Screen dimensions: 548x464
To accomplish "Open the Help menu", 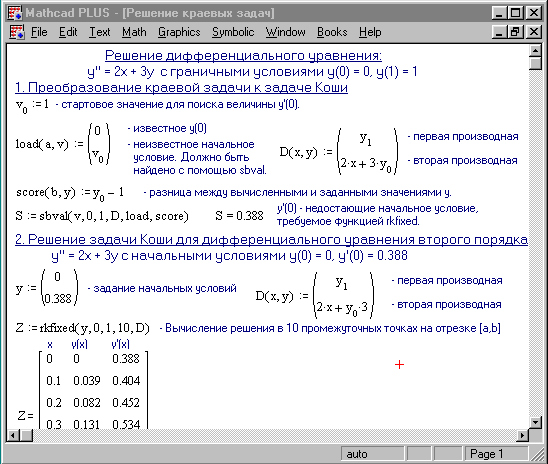I will 370,32.
